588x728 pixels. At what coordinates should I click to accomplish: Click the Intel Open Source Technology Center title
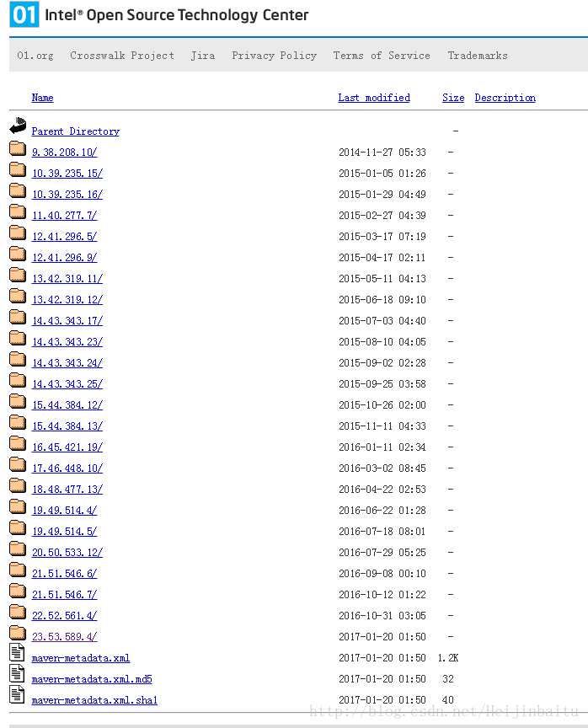176,15
